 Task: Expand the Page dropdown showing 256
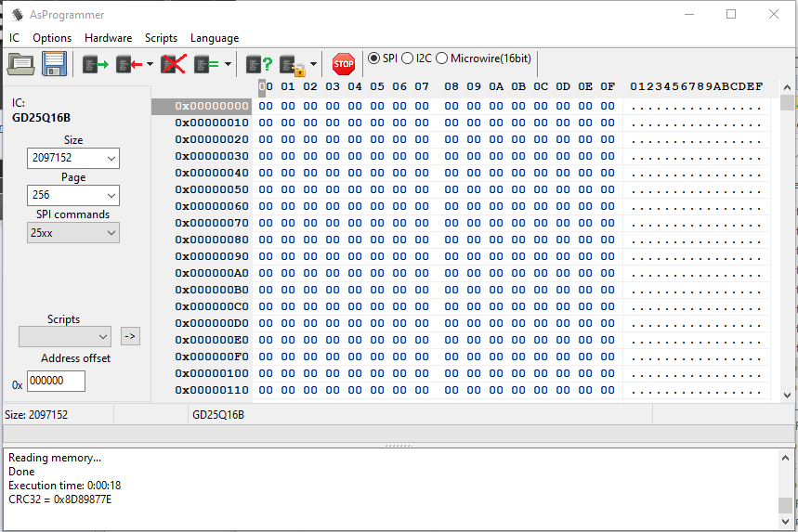73,196
